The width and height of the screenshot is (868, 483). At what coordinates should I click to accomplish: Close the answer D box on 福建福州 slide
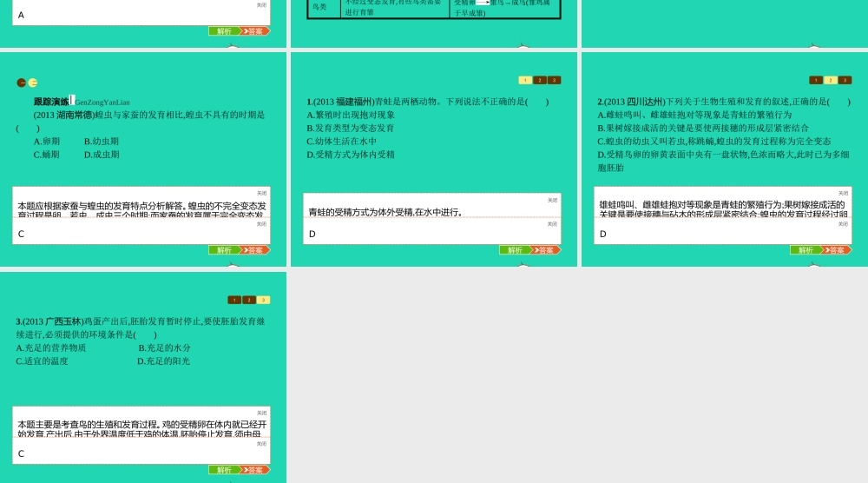point(552,224)
